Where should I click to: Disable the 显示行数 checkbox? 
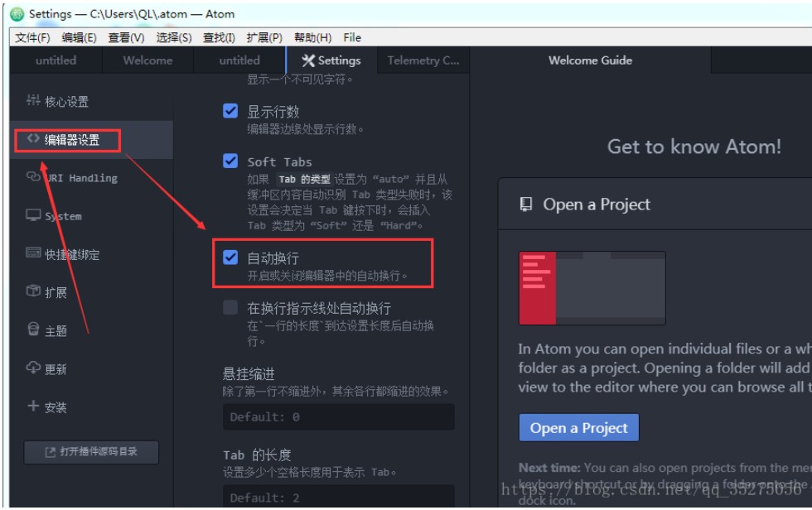tap(230, 111)
